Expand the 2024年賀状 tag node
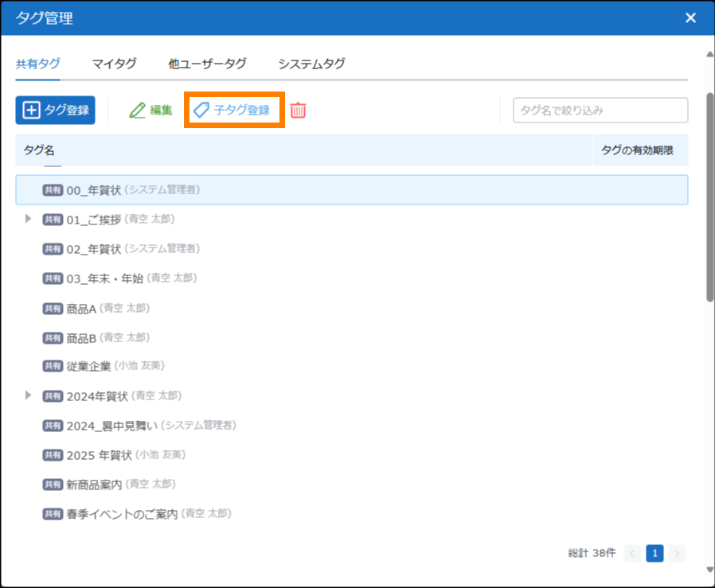This screenshot has width=715, height=588. [29, 395]
